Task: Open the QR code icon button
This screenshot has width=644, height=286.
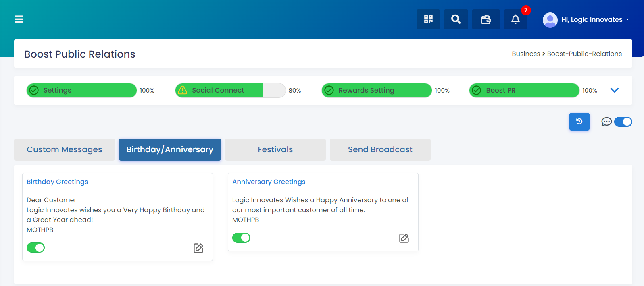Action: (428, 19)
